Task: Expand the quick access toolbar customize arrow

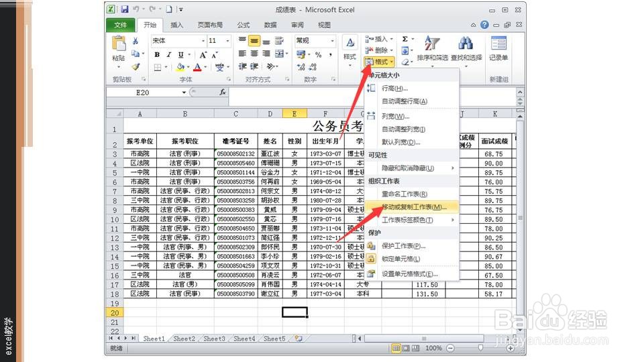Action: (180, 9)
